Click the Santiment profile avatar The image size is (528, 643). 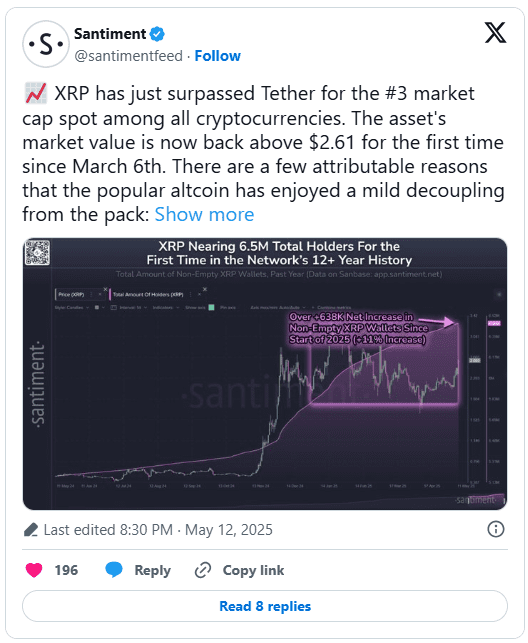46,44
